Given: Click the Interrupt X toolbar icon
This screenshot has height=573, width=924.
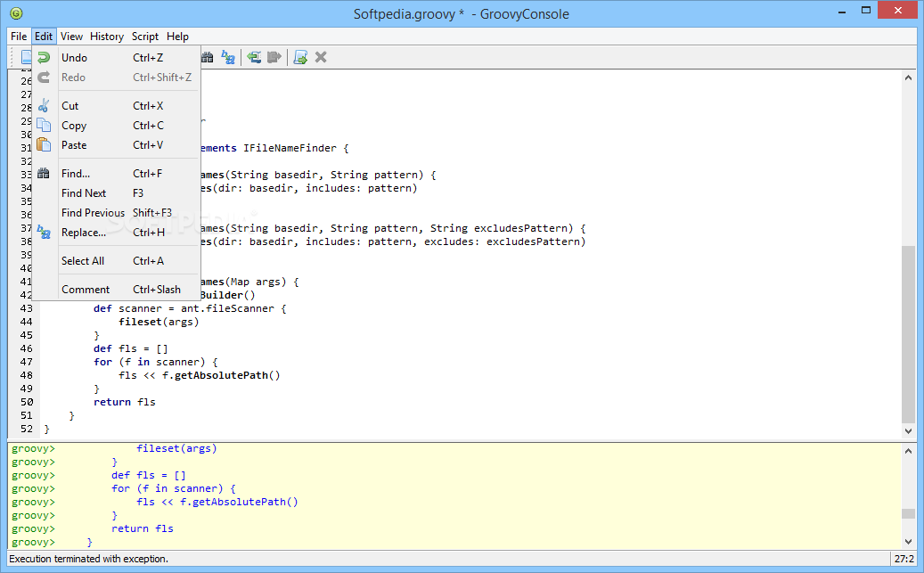Looking at the screenshot, I should click(321, 57).
